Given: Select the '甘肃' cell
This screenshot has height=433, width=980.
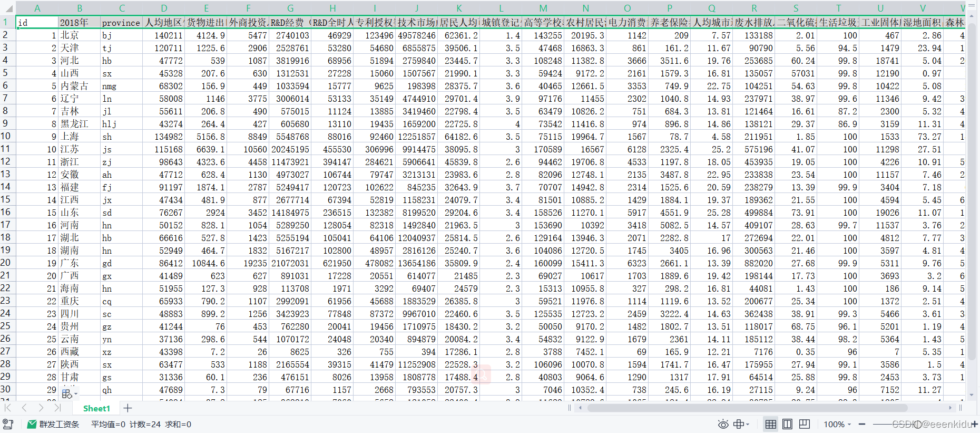Looking at the screenshot, I should (79, 377).
